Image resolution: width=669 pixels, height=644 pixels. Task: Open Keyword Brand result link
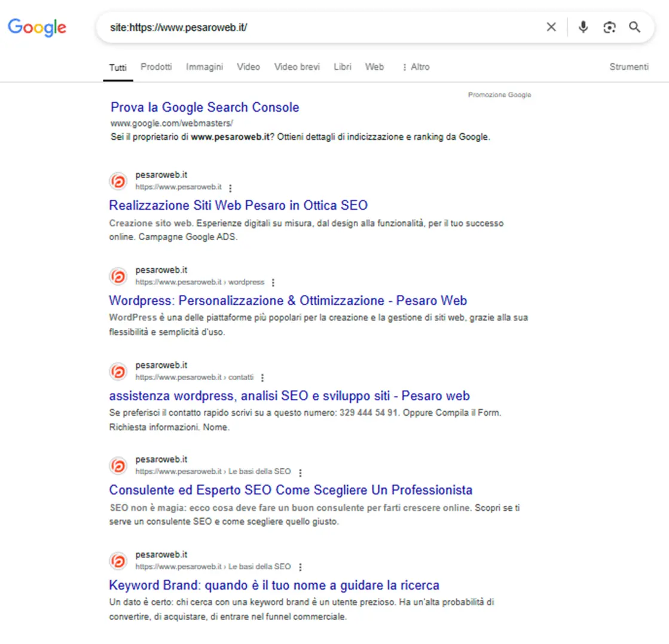coord(274,585)
